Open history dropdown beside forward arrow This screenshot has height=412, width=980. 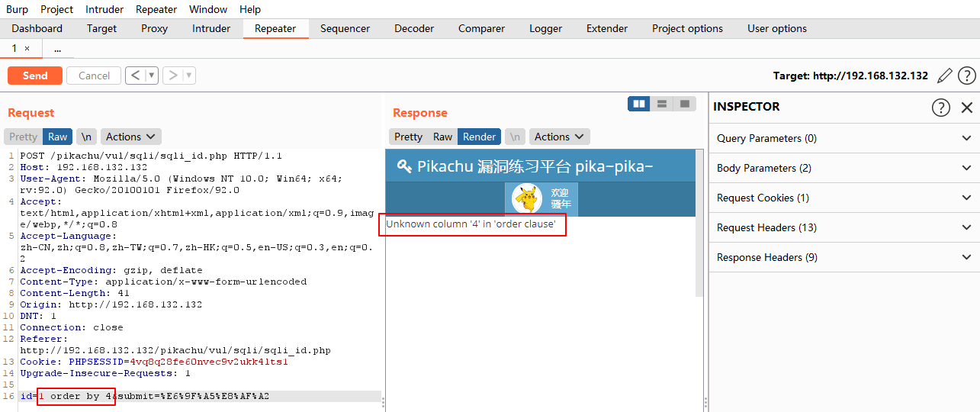[189, 76]
